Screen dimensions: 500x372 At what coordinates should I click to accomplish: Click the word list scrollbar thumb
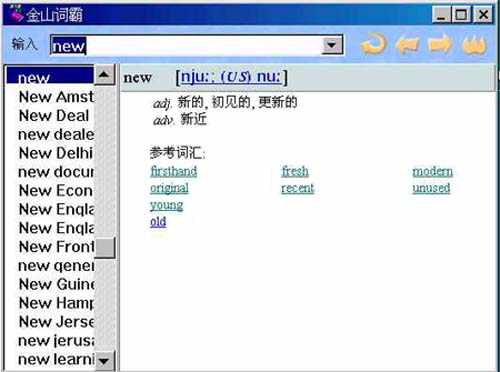tap(104, 247)
